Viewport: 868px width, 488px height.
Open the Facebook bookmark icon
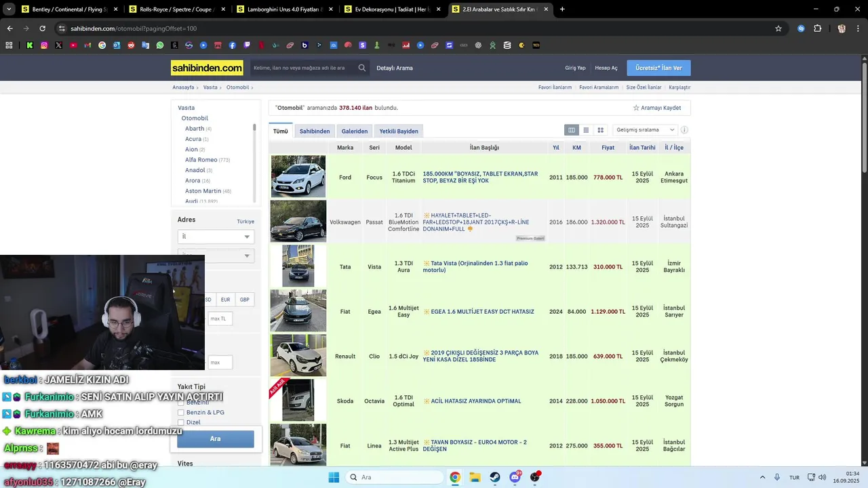tap(233, 45)
